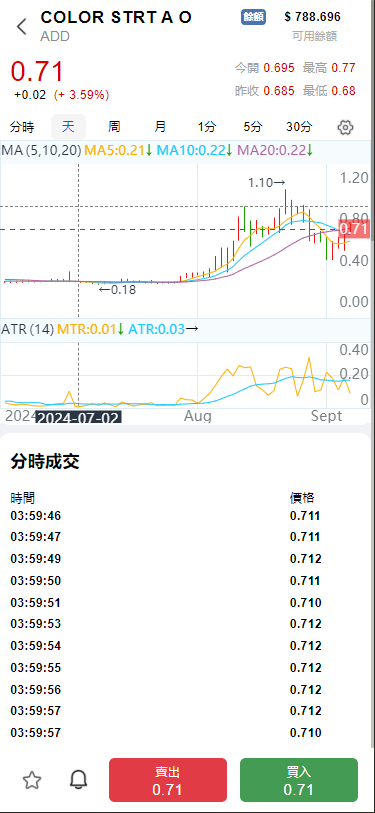The height and width of the screenshot is (813, 375).
Task: Switch to the 分時 intraday chart
Action: [22, 127]
